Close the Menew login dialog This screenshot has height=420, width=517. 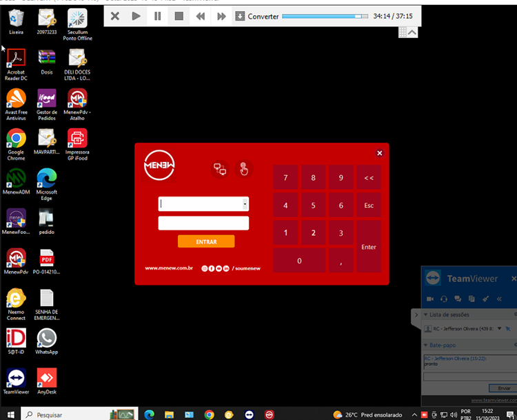tap(380, 153)
